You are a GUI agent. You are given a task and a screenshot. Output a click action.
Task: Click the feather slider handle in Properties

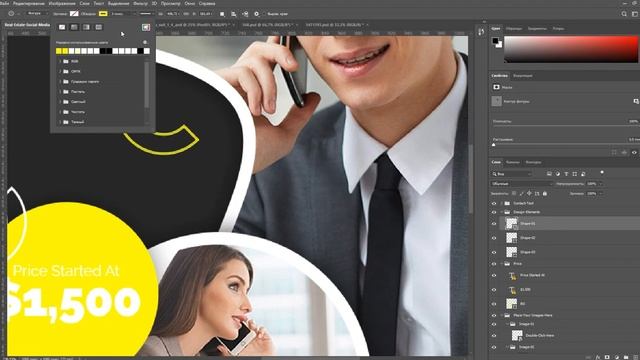pos(493,144)
